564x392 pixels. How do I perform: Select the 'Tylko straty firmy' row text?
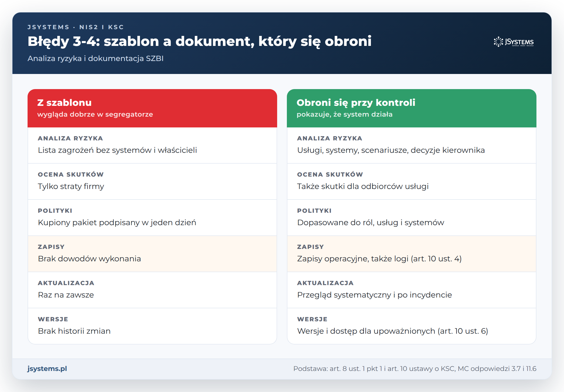(71, 186)
